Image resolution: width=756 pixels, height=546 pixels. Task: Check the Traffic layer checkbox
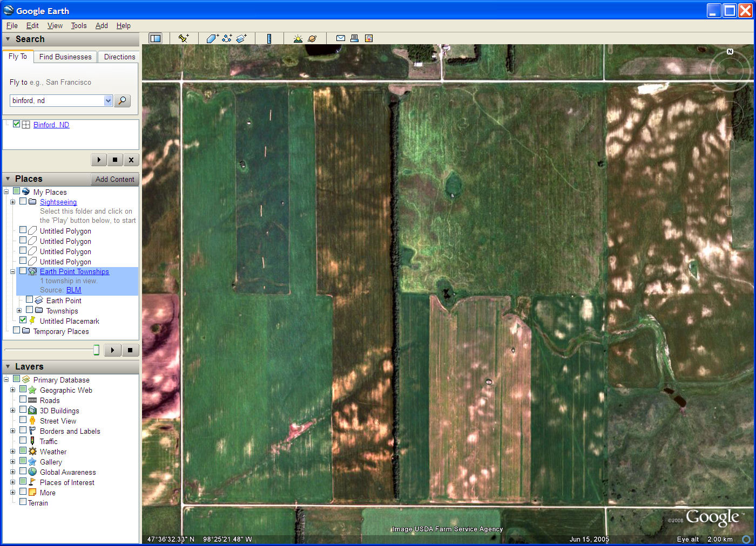23,441
